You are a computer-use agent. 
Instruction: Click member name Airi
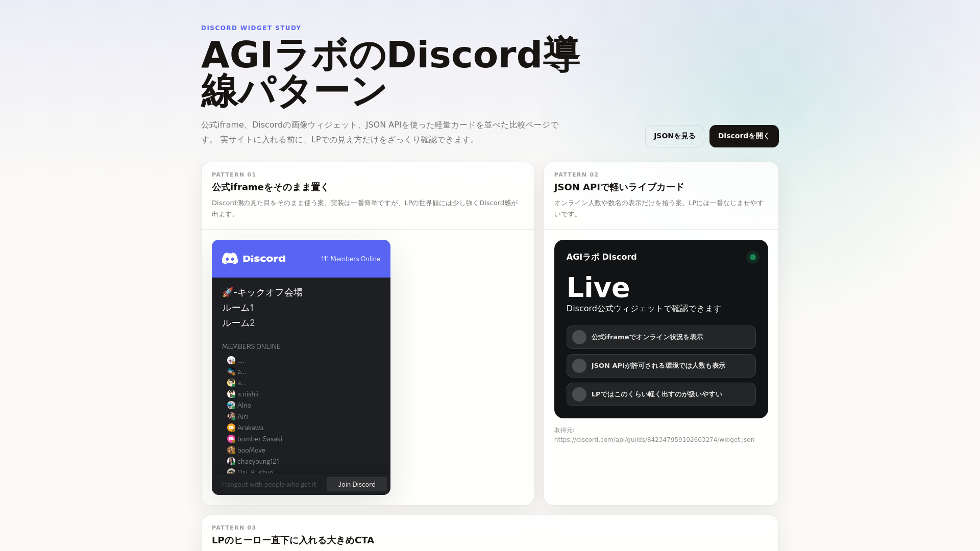tap(242, 416)
